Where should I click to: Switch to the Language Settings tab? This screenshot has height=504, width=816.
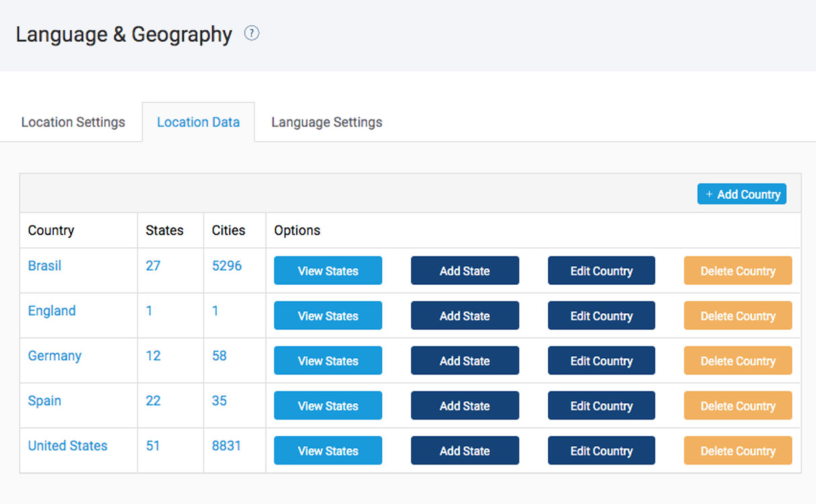click(327, 122)
